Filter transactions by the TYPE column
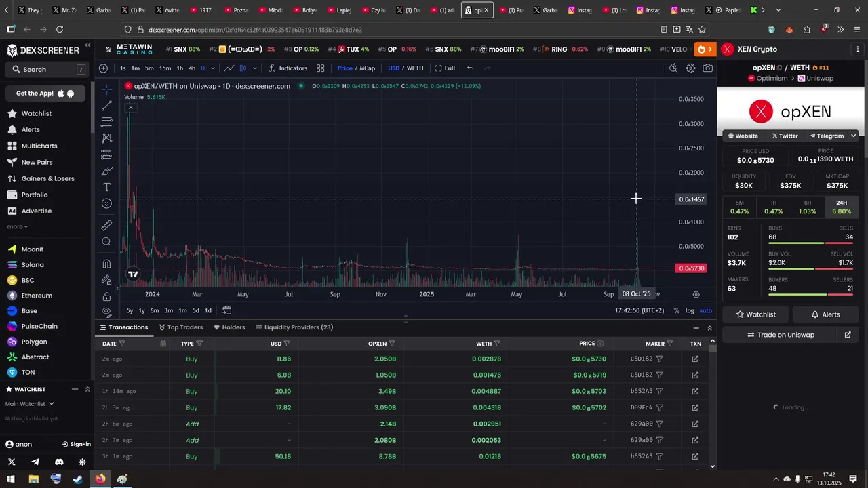This screenshot has width=868, height=488. pyautogui.click(x=199, y=344)
